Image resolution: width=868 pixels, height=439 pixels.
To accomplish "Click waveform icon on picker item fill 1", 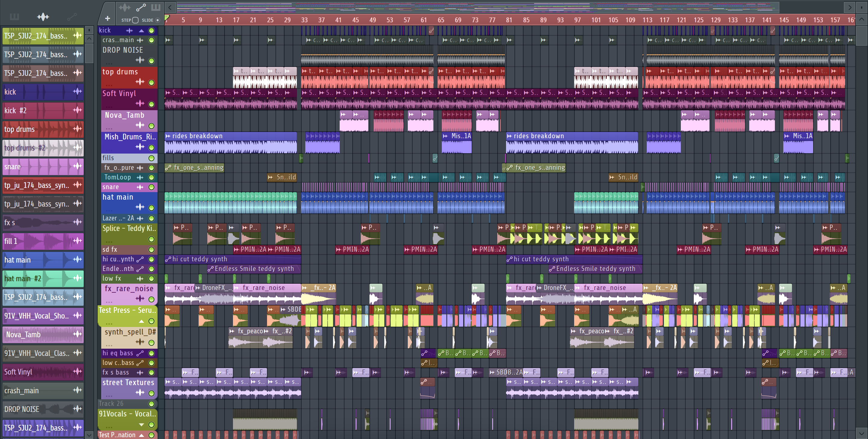I will (x=77, y=241).
